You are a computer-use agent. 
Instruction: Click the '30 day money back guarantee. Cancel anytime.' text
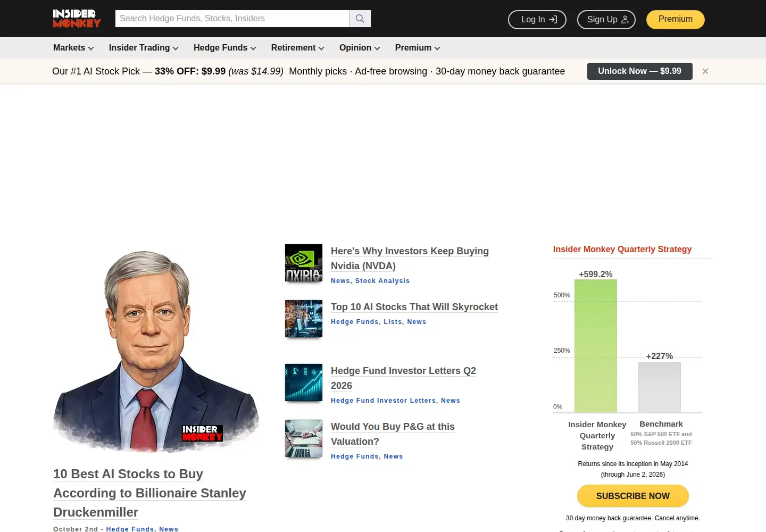633,518
